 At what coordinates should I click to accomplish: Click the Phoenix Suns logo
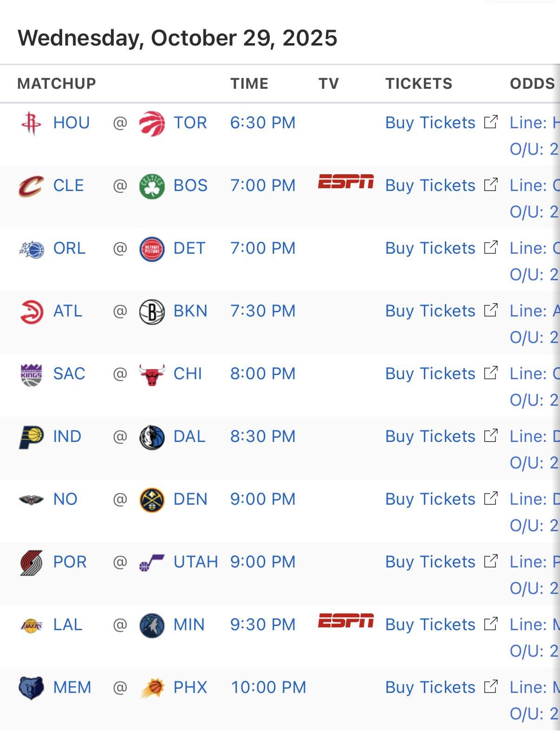(152, 688)
